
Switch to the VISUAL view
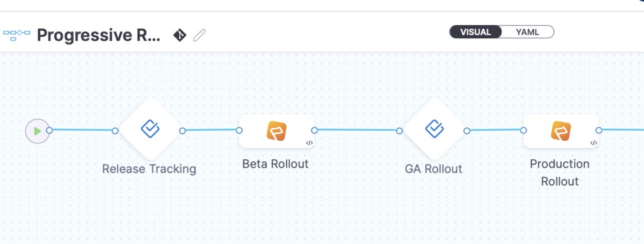475,32
